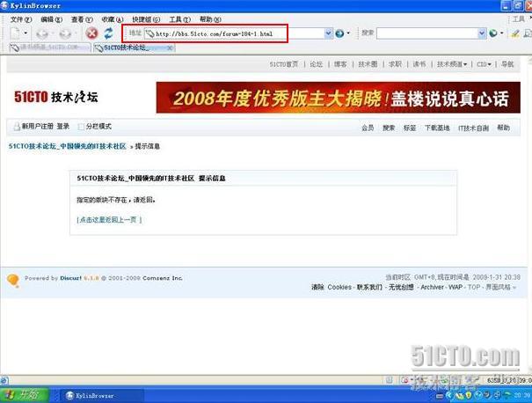Image resolution: width=532 pixels, height=403 pixels.
Task: Open the 编辑 menu
Action: pos(52,19)
